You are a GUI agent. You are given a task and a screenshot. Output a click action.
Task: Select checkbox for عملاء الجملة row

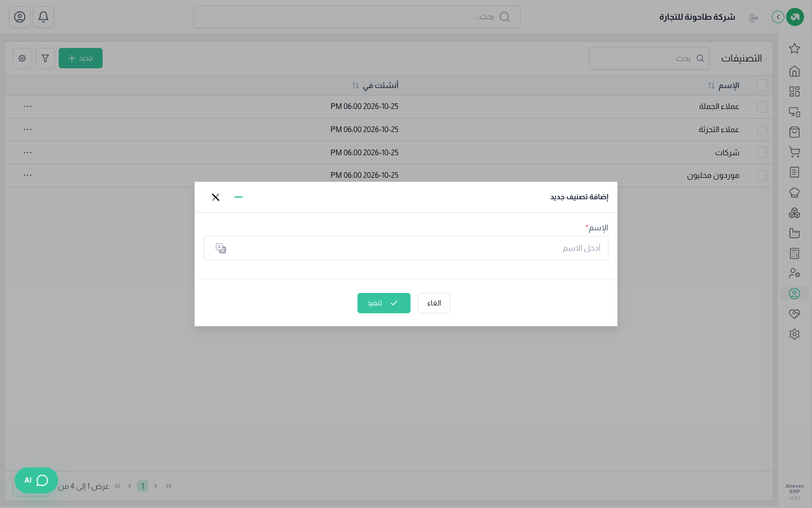[762, 106]
